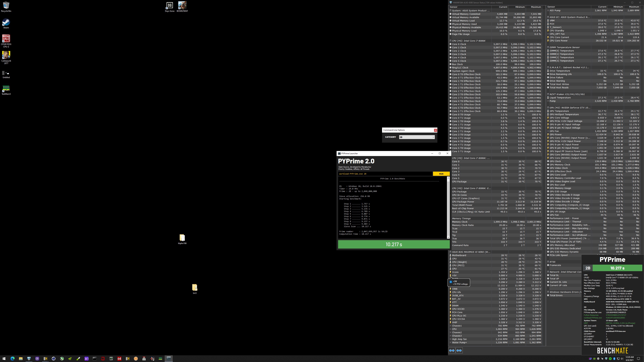Select Vcore sensor row
The image size is (644, 362).
pos(495,272)
